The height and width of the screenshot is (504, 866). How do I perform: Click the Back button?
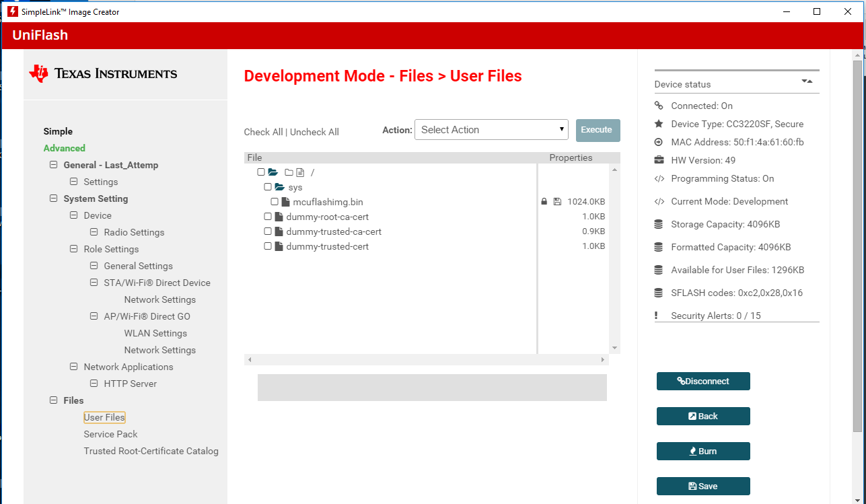tap(703, 416)
